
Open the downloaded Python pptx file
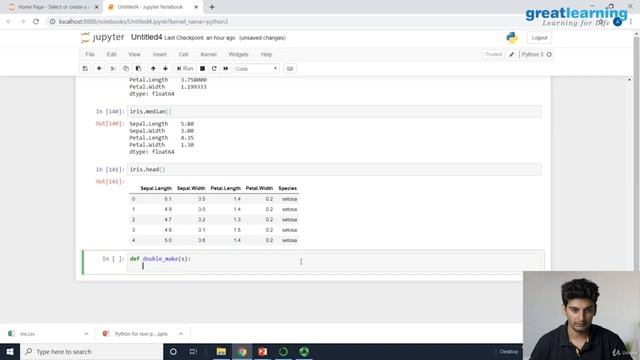(x=137, y=334)
